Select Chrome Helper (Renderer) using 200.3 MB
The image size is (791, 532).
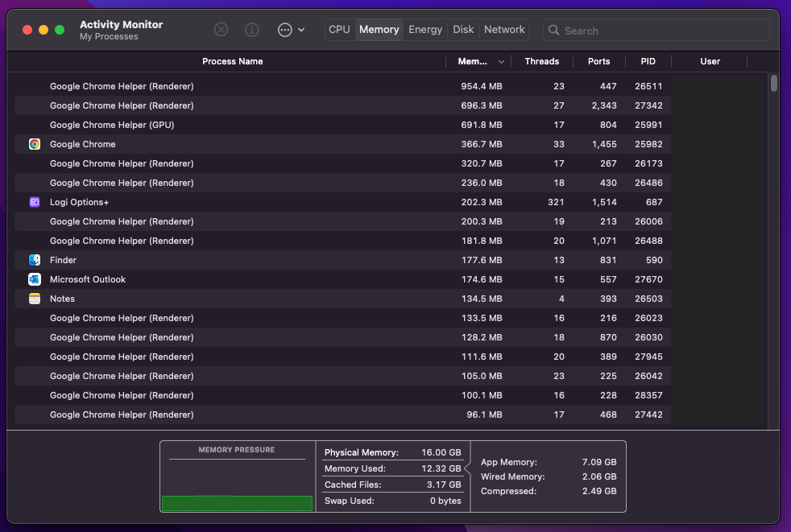343,221
